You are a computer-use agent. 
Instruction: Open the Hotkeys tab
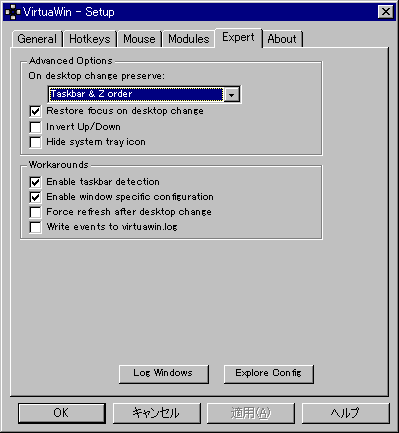pyautogui.click(x=90, y=39)
